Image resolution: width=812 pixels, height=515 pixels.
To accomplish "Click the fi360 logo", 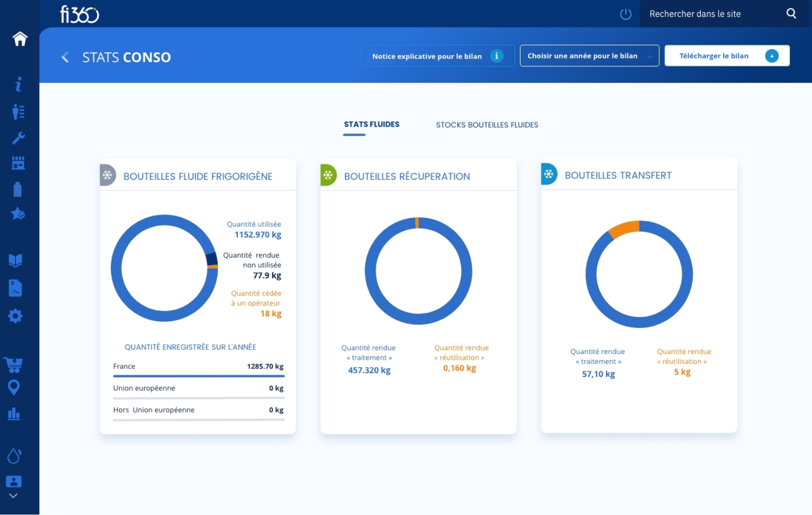I will coord(80,14).
